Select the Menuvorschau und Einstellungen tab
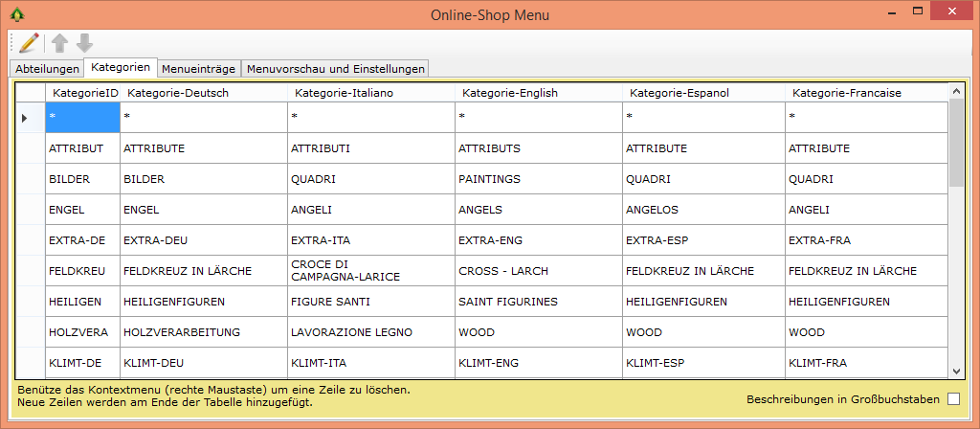980x429 pixels. (335, 68)
